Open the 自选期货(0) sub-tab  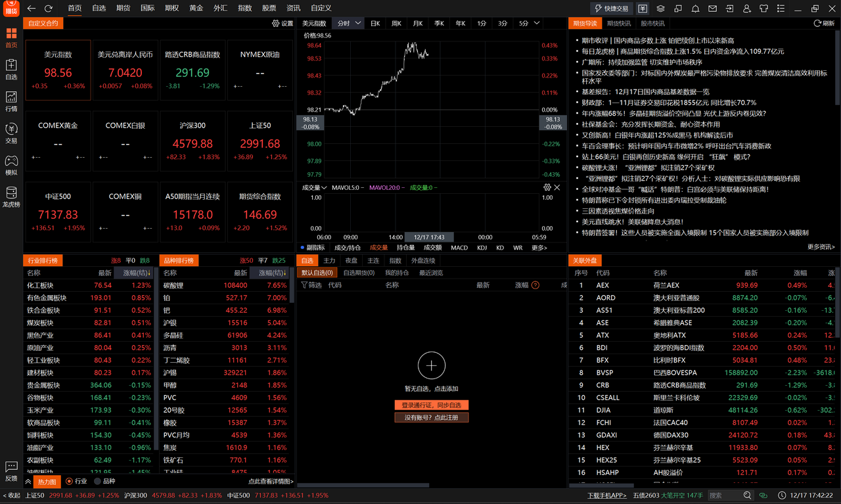pos(359,273)
